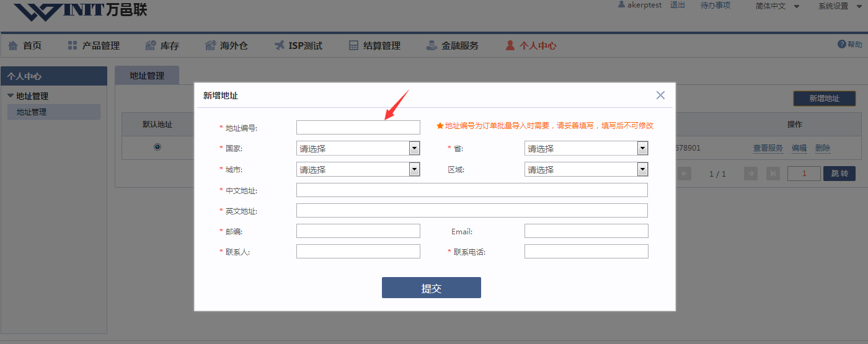Viewport: 868px width, 344px height.
Task: Click the calculator icon for 结算管理
Action: point(353,45)
